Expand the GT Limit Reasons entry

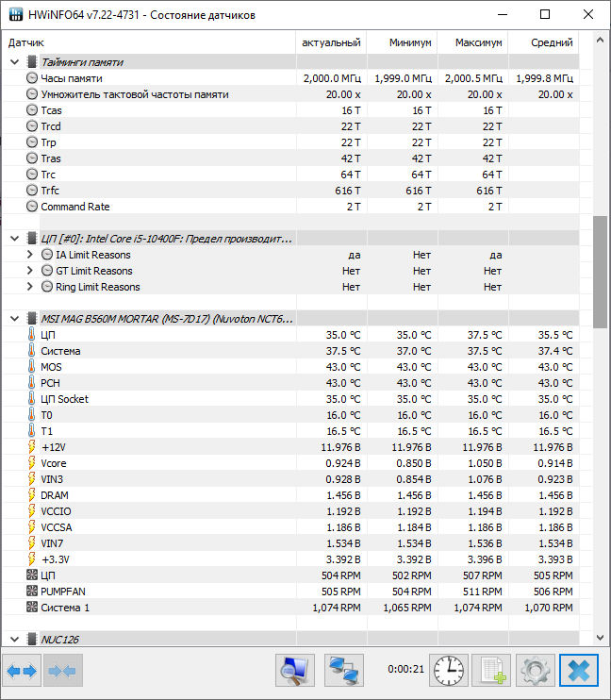click(x=31, y=271)
